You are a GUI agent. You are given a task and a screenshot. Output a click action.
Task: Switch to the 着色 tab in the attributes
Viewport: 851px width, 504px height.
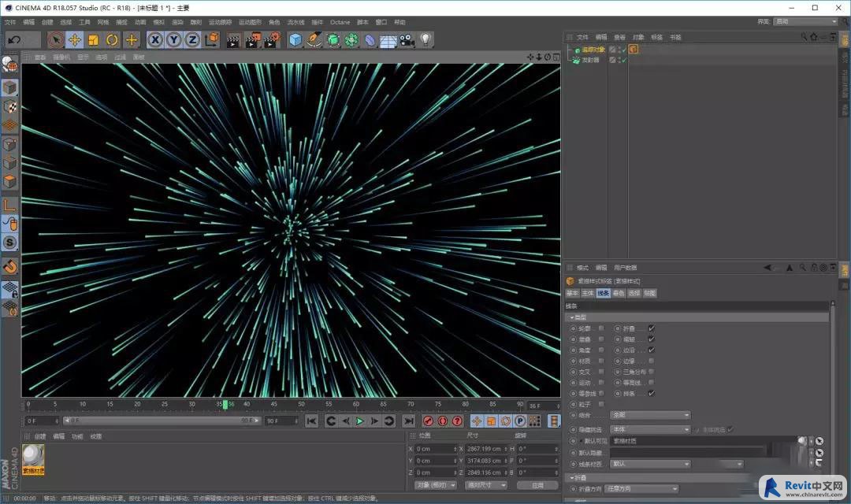619,293
